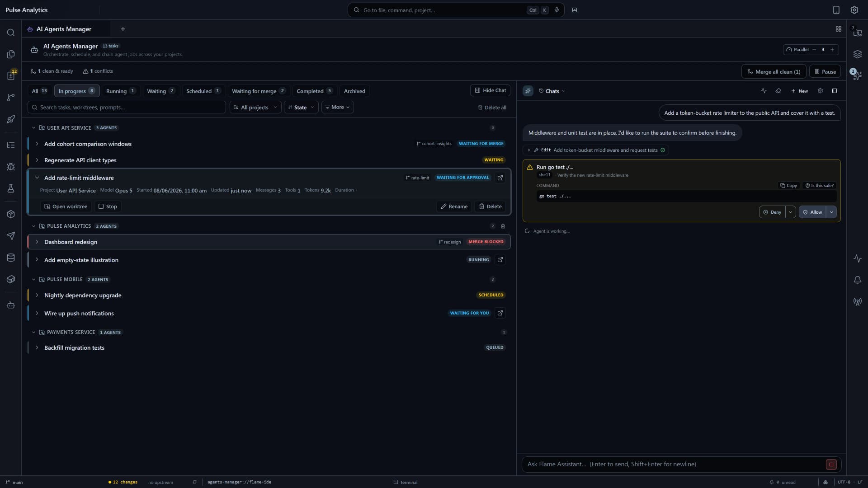Focus the Ask Flame Assistant input
Image resolution: width=868 pixels, height=488 pixels.
[x=674, y=465]
